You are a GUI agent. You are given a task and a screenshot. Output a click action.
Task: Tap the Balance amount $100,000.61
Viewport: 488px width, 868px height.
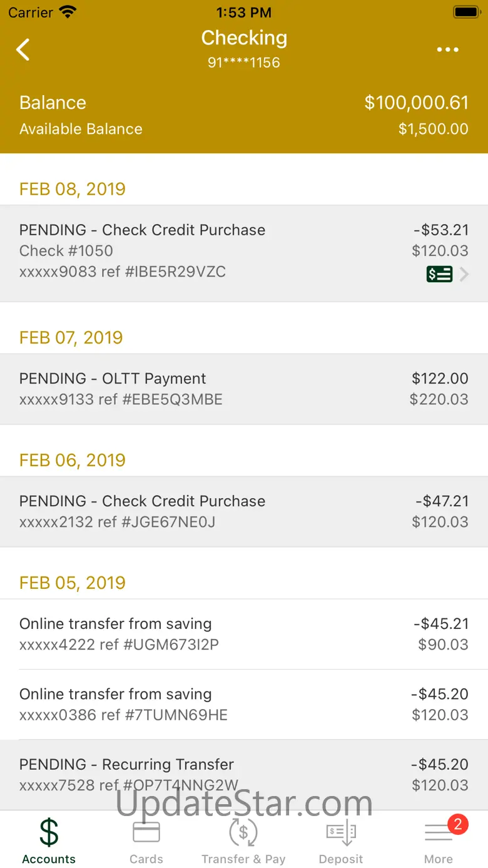[417, 103]
